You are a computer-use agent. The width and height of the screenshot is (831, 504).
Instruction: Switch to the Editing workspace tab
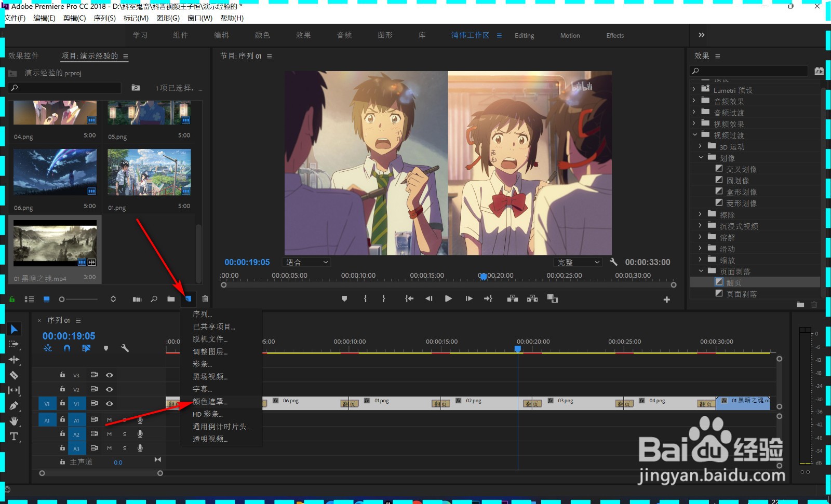click(x=525, y=35)
